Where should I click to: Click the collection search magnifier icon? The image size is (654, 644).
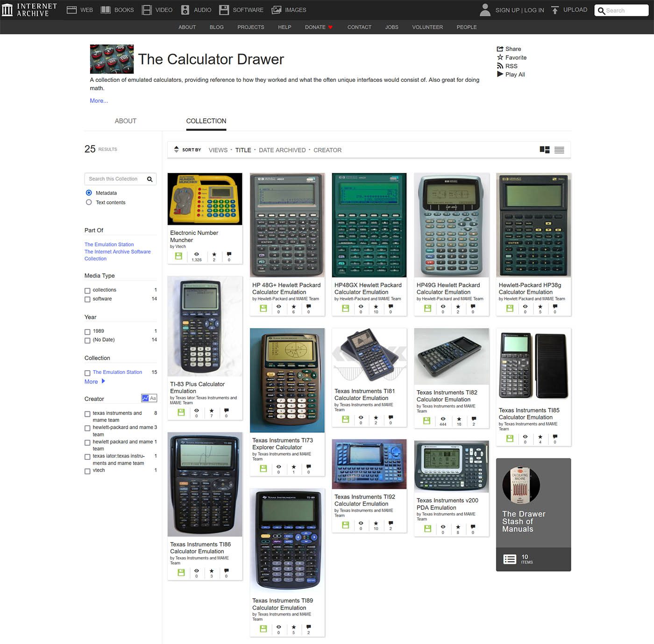(x=150, y=179)
